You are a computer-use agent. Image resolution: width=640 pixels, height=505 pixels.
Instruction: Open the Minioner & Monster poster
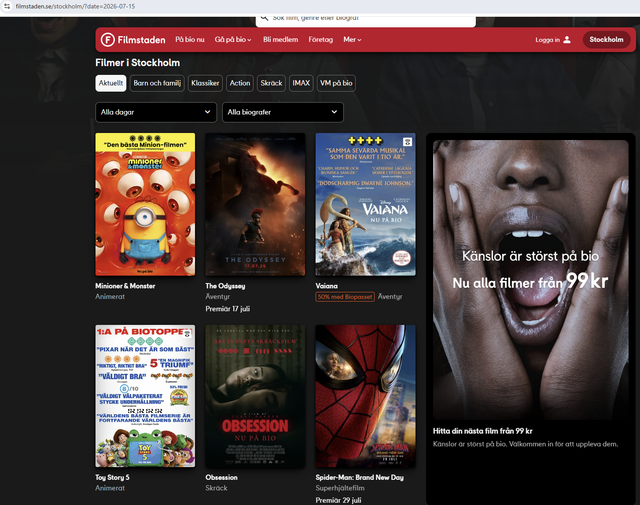tap(145, 204)
